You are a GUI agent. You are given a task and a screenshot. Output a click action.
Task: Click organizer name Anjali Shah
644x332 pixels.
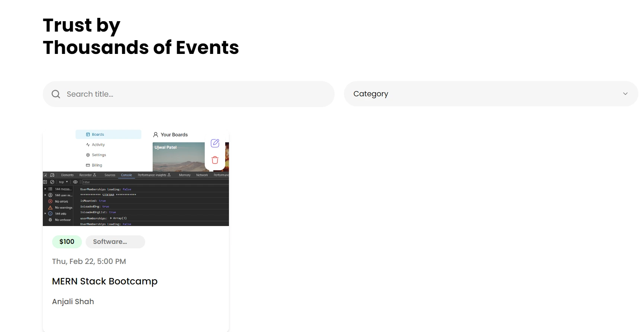[73, 302]
